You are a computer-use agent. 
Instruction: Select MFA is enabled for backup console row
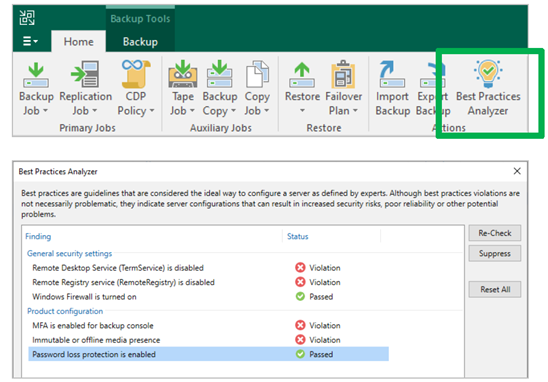pos(208,325)
